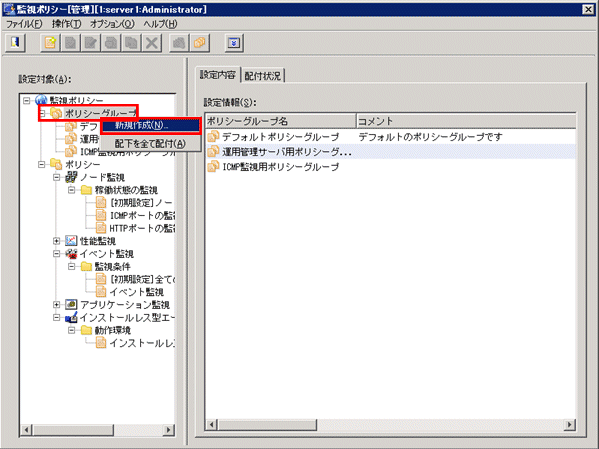Click the first toolbar icon with the door

click(15, 42)
